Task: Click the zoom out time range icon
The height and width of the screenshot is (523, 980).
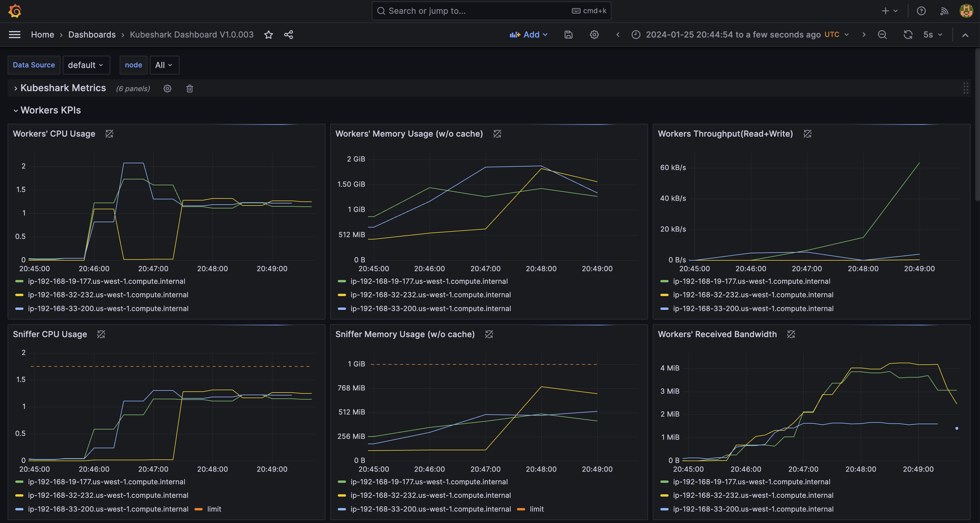Action: tap(882, 35)
